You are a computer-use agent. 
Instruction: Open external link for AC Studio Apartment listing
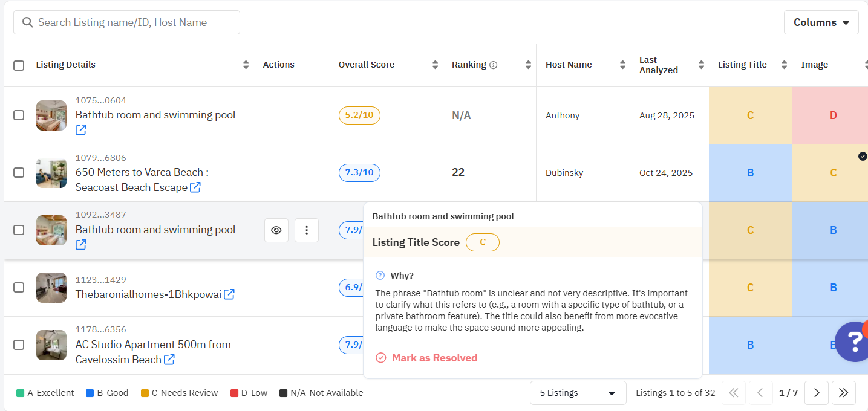[169, 360]
